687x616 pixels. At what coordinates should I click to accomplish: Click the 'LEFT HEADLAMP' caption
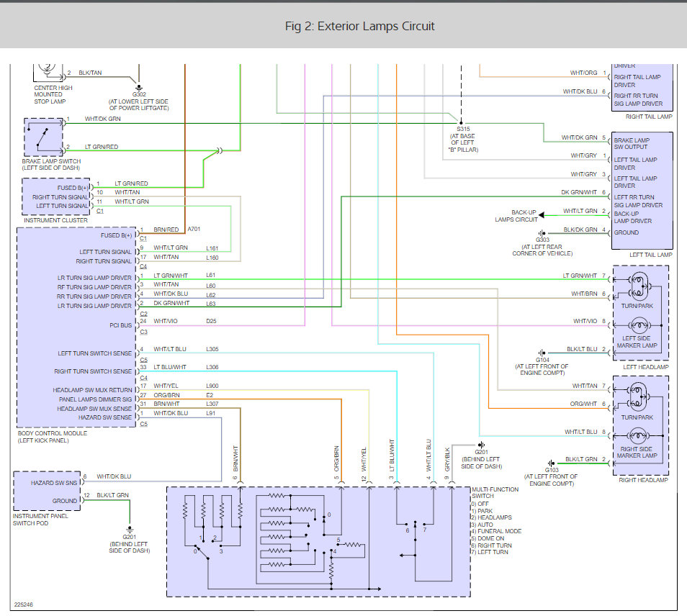pos(646,367)
